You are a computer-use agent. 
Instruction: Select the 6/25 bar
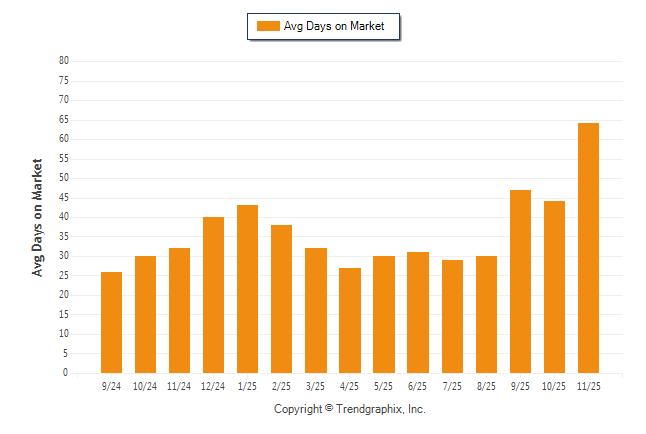[x=418, y=312]
